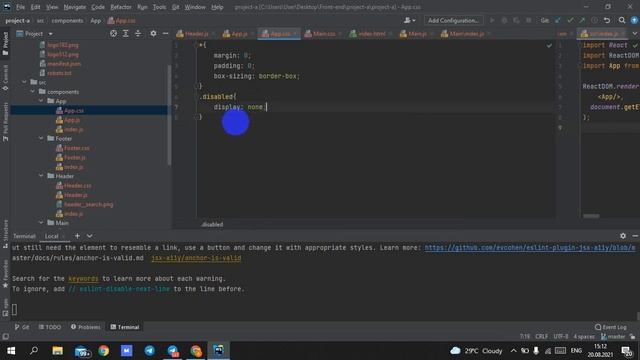Click the jsx-a11y/anchor-is-valid link

(x=196, y=258)
